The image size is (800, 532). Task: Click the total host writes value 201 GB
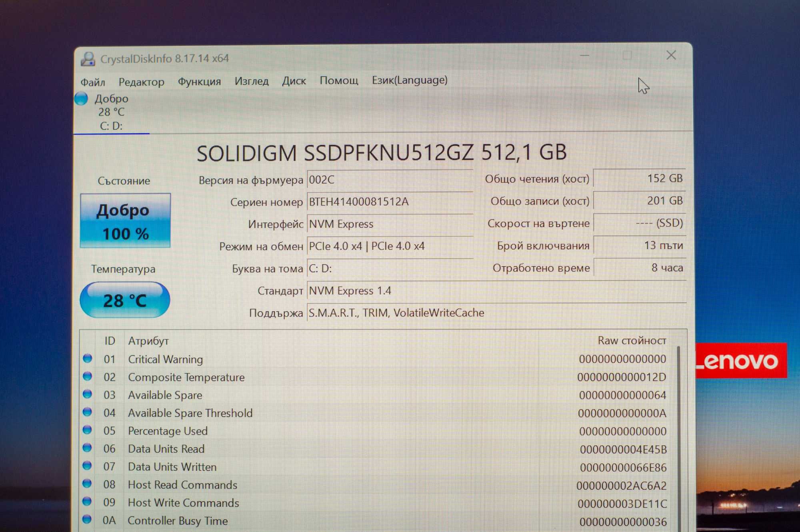[x=640, y=201]
